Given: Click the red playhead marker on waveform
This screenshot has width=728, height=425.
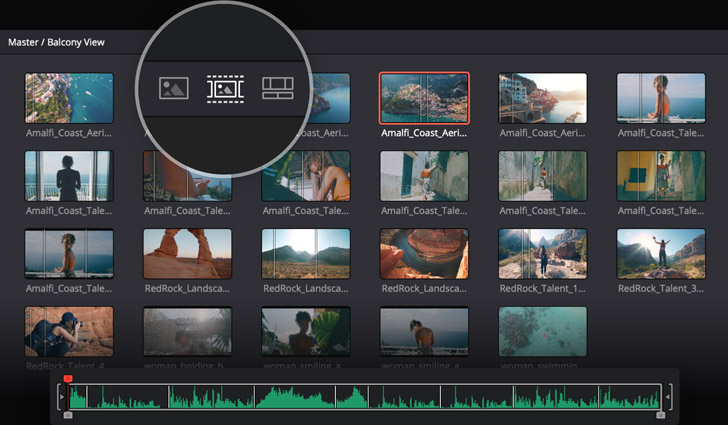Looking at the screenshot, I should [68, 380].
